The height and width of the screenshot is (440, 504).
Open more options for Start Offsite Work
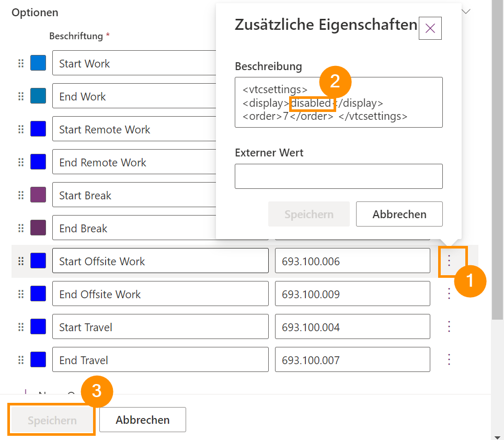(x=449, y=261)
